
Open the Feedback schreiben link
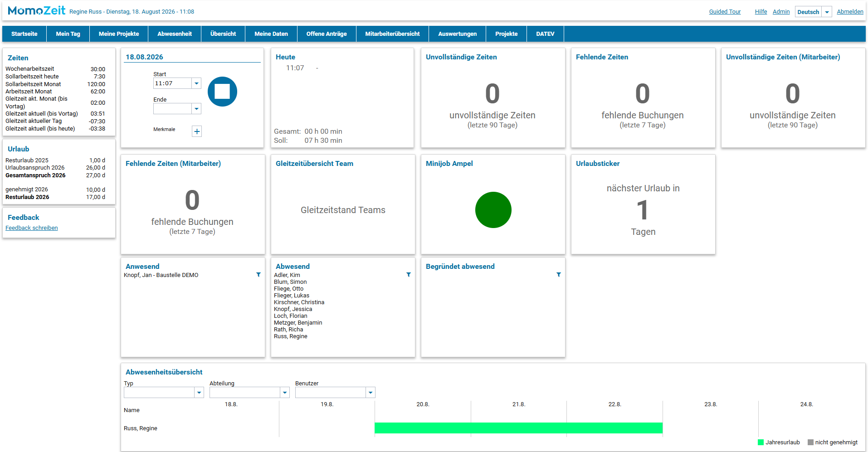pos(32,228)
